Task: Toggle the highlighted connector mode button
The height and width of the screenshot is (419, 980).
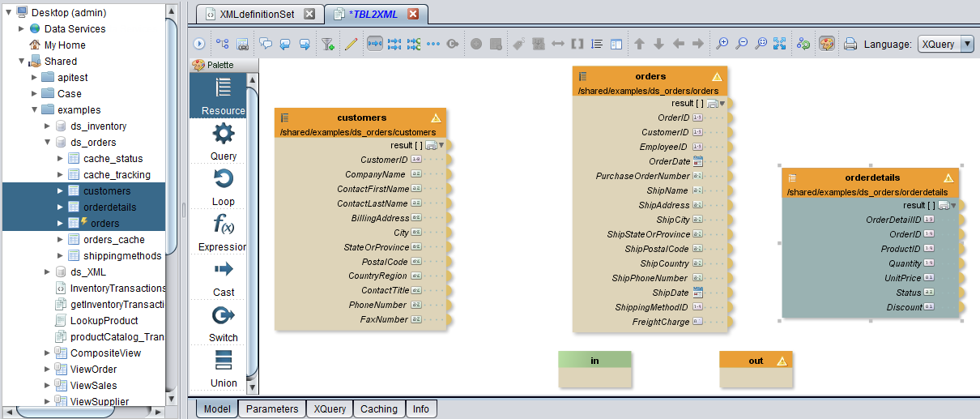Action: (375, 44)
